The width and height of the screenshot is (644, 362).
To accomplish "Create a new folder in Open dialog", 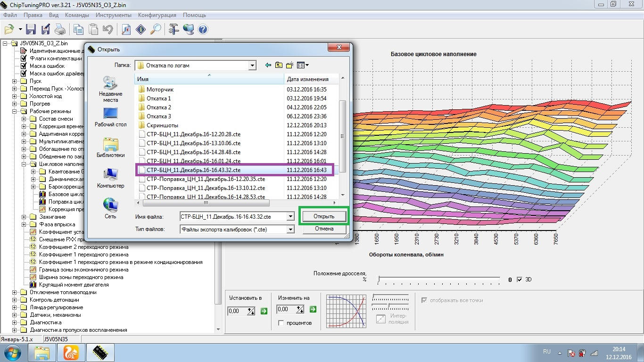I will tap(289, 65).
